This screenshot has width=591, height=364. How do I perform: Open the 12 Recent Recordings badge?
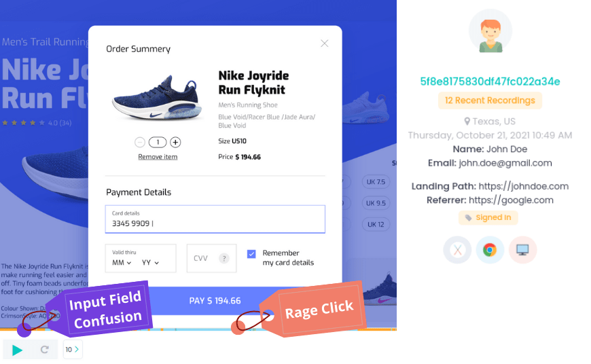[x=490, y=101]
